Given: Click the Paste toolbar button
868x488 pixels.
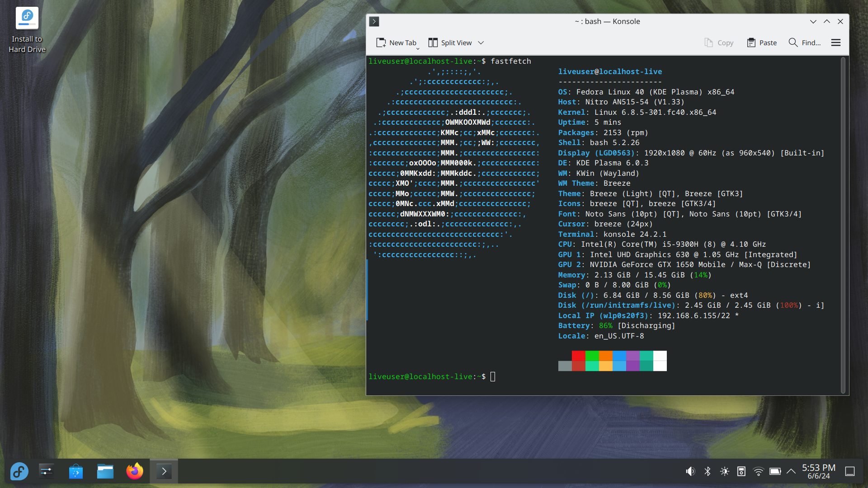Looking at the screenshot, I should point(762,42).
